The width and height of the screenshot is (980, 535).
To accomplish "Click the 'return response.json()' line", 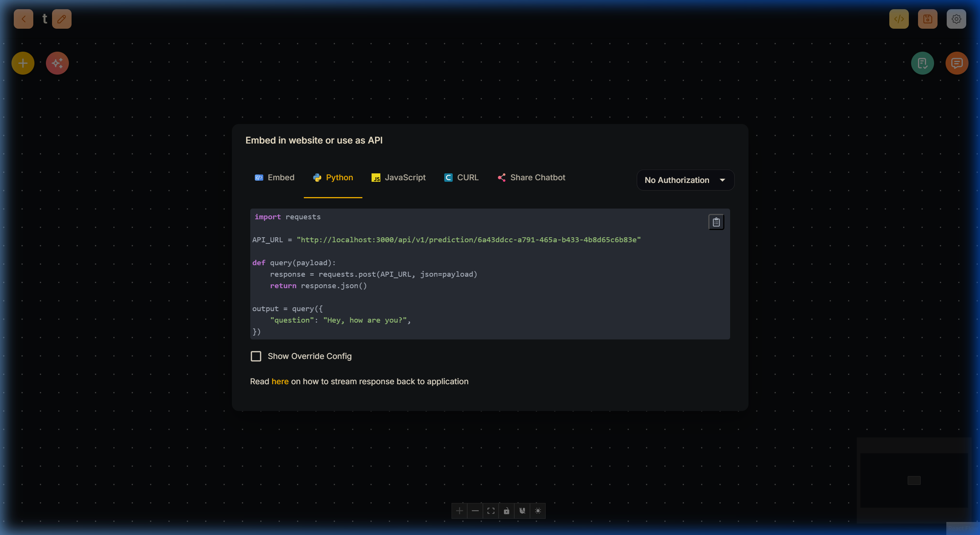I will (318, 286).
